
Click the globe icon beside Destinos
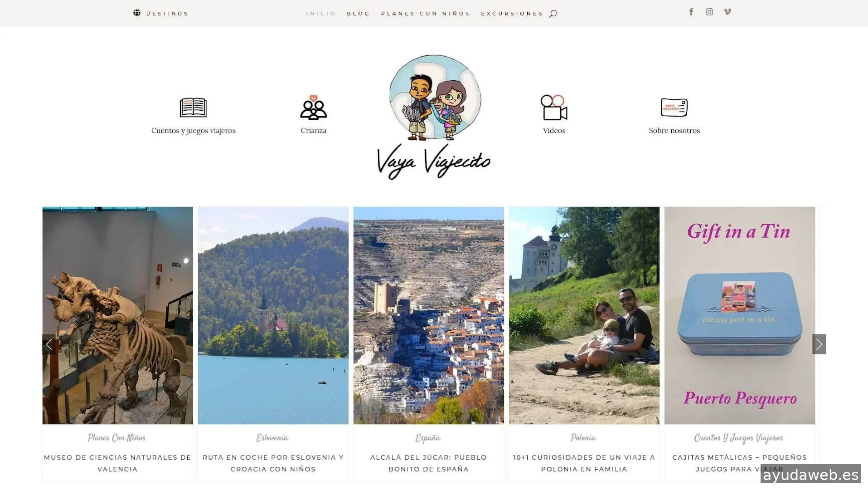tap(137, 13)
